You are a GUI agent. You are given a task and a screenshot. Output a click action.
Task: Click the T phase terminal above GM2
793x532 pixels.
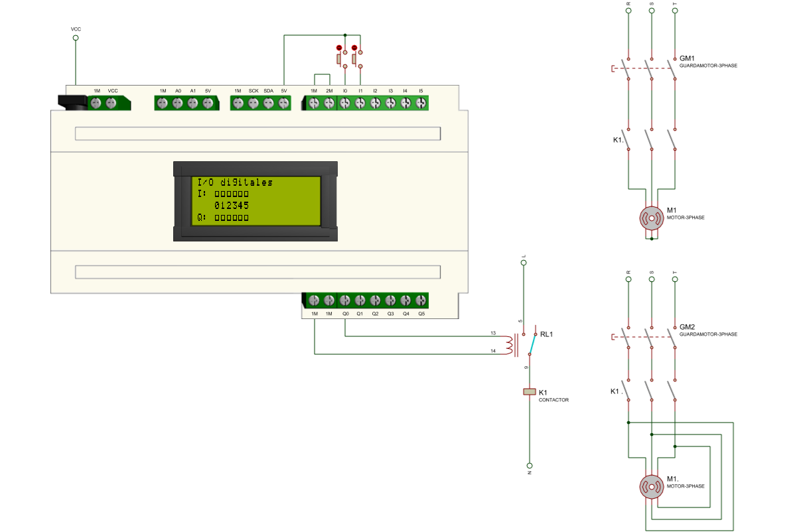tap(675, 280)
